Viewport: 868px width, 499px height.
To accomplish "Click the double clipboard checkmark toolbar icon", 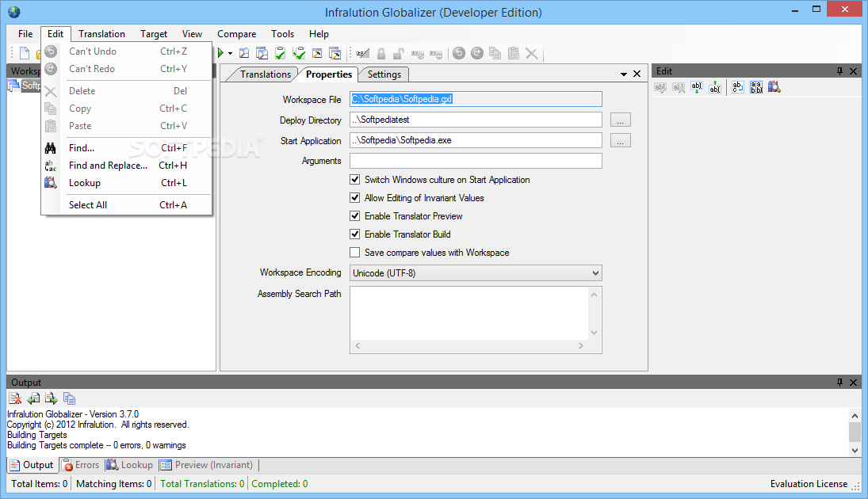I will [299, 53].
